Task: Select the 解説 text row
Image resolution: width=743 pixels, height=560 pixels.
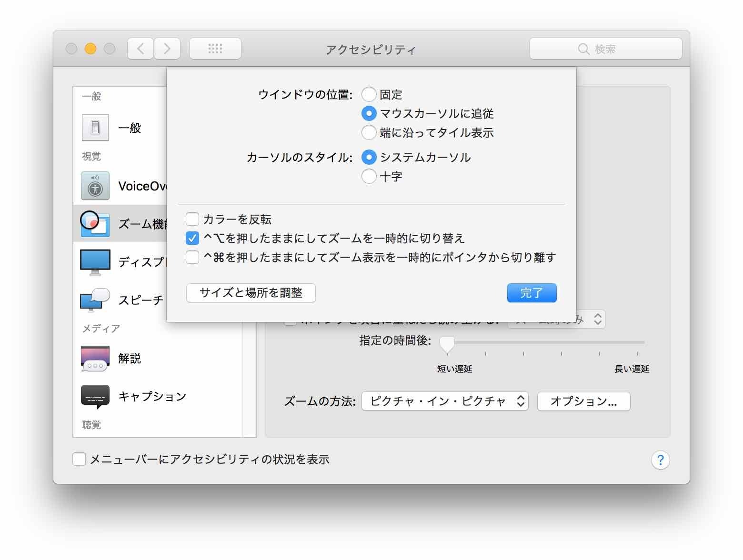Action: click(x=130, y=358)
